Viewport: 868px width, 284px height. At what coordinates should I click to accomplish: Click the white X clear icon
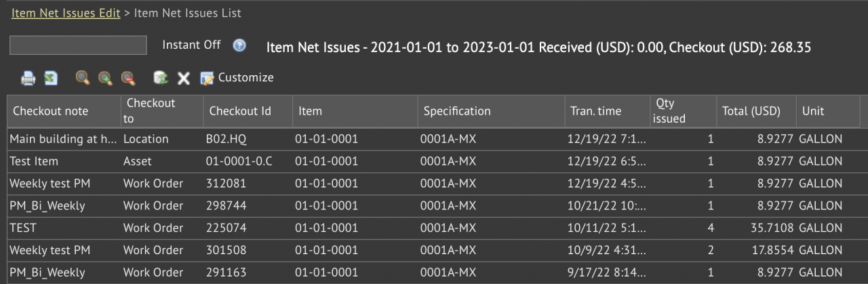(x=183, y=79)
